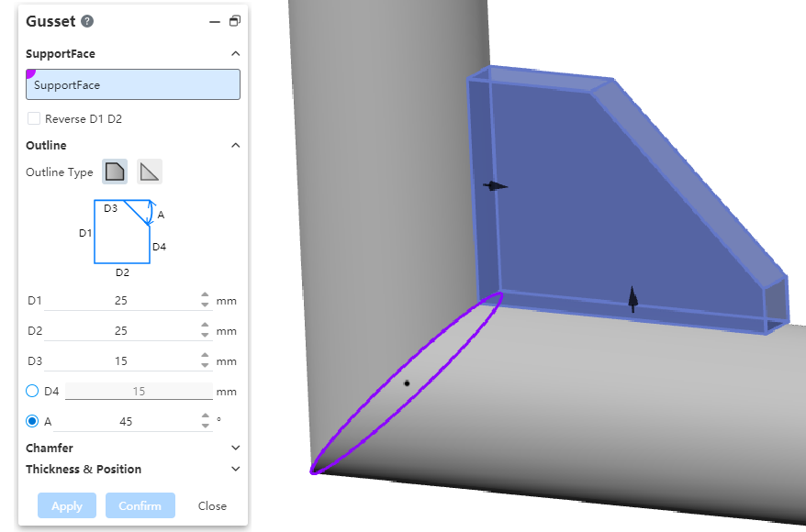This screenshot has width=806, height=532.
Task: Click the Thickness & Position heading
Action: pos(84,469)
